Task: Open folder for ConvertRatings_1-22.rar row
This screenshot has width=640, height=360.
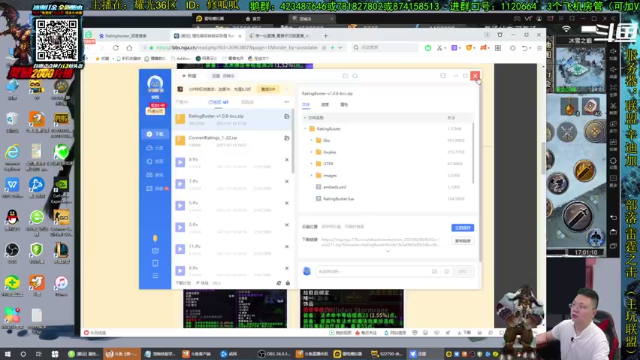Action: [287, 138]
